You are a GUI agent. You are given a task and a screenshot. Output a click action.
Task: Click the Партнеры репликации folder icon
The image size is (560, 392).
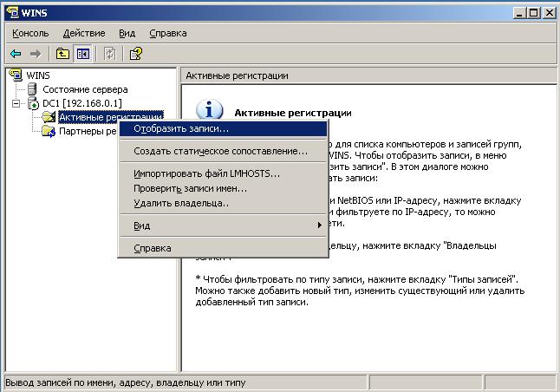coord(49,131)
